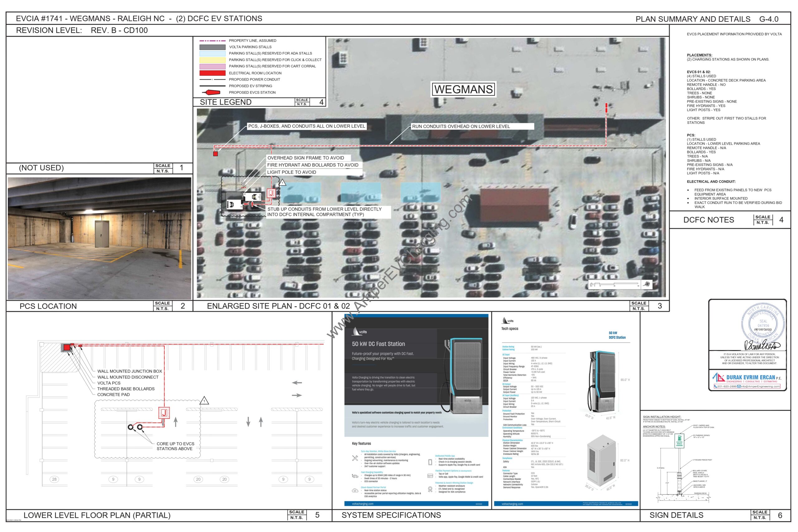Pick the pink cart corral legend swatch
This screenshot has height=532, width=798.
click(x=212, y=66)
